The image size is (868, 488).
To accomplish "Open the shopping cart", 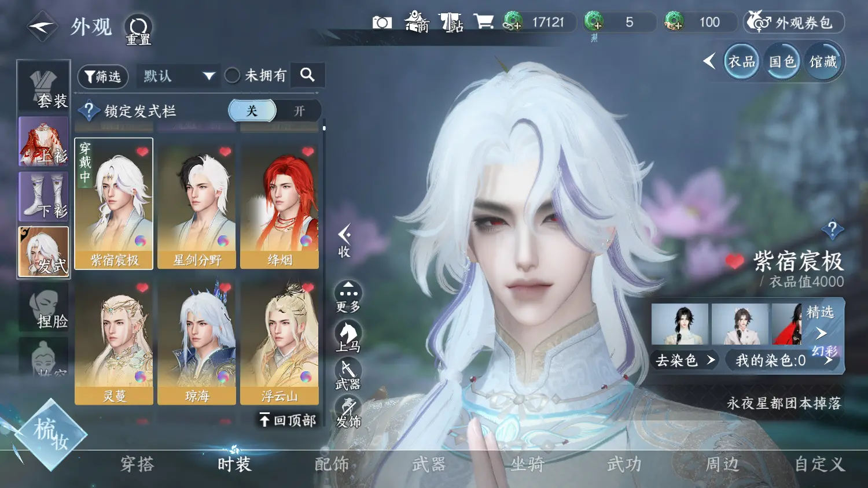I will pyautogui.click(x=483, y=22).
